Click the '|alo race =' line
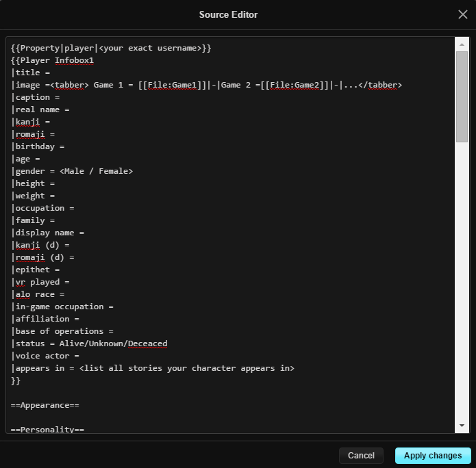 pos(38,294)
